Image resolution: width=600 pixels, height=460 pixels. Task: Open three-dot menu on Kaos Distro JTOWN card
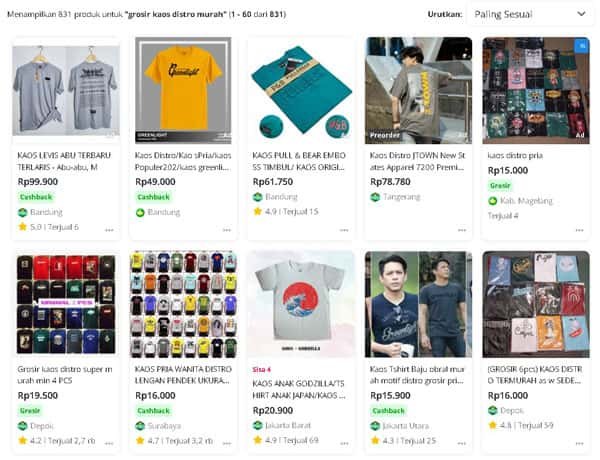point(462,230)
